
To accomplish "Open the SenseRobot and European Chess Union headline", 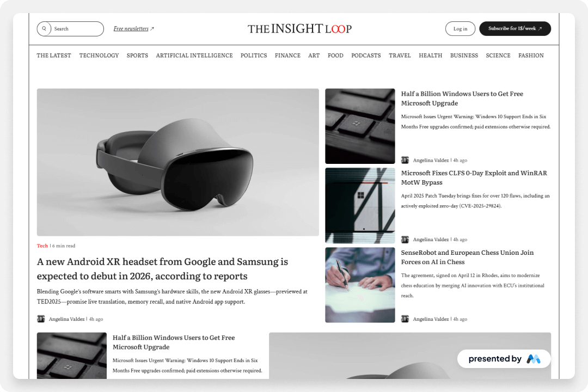I will 467,258.
